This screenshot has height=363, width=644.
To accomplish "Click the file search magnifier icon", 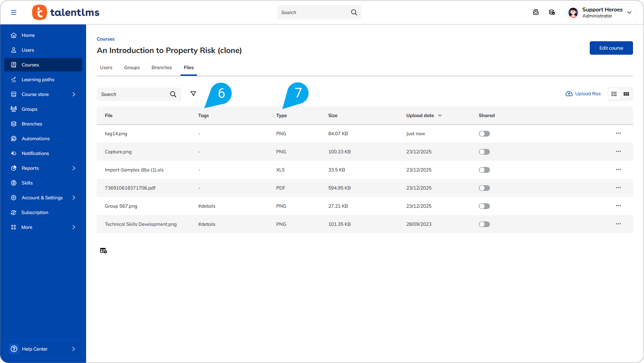I will click(x=173, y=94).
